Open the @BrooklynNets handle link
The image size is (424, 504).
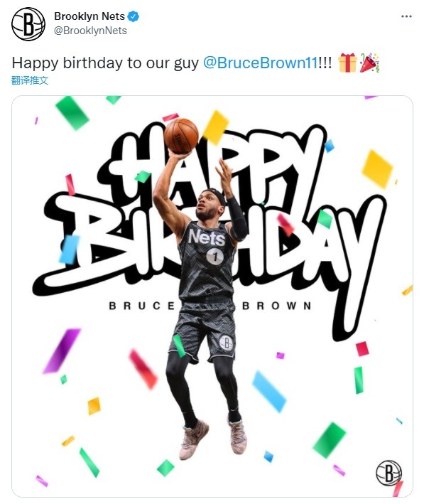tap(90, 31)
